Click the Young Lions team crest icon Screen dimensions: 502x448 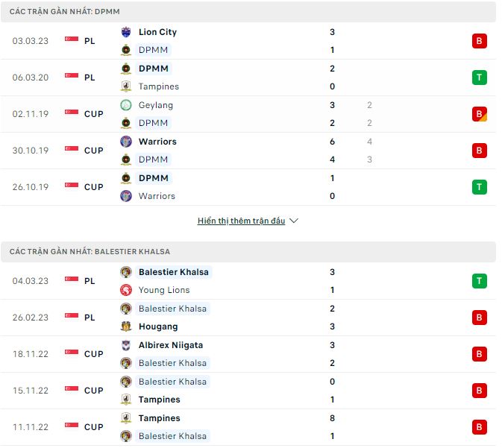pyautogui.click(x=125, y=290)
